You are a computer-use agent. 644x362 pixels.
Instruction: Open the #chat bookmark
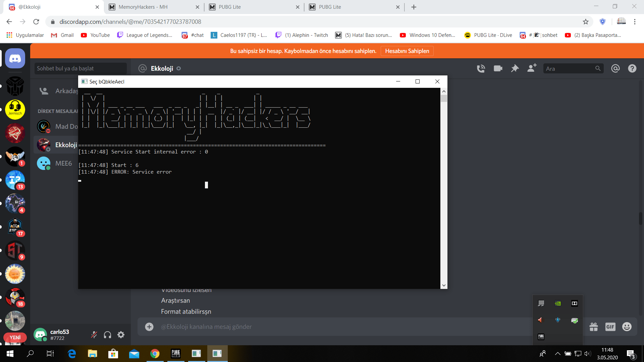coord(193,35)
